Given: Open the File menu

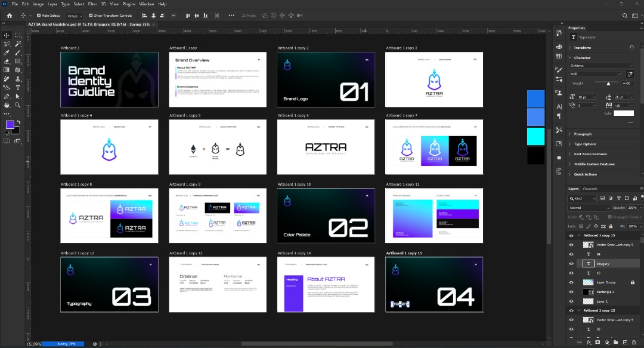Looking at the screenshot, I should tap(15, 4).
